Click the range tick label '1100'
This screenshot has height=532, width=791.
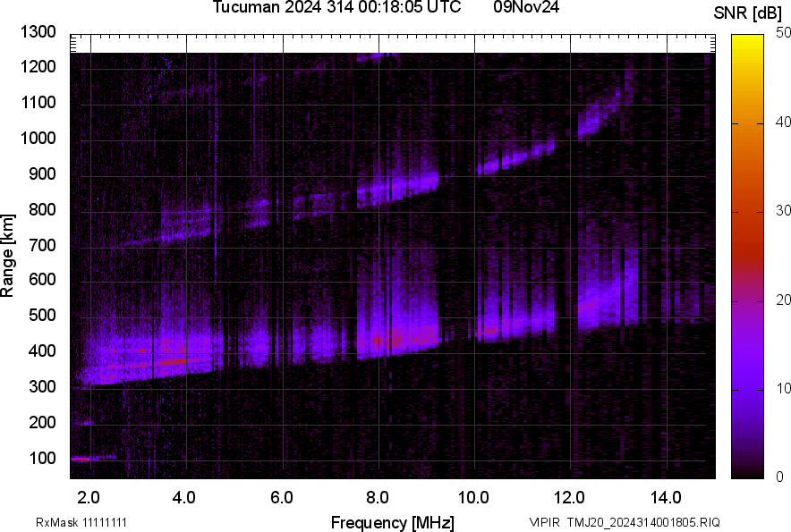38,102
